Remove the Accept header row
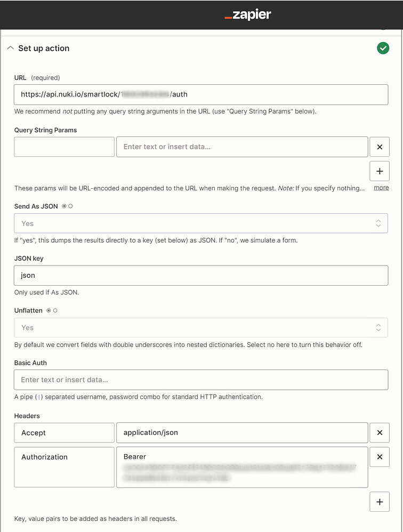Screen dimensions: 403x532 380,432
